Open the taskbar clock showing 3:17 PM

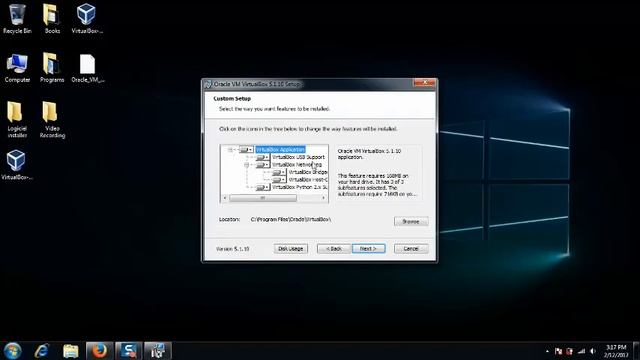(x=616, y=351)
